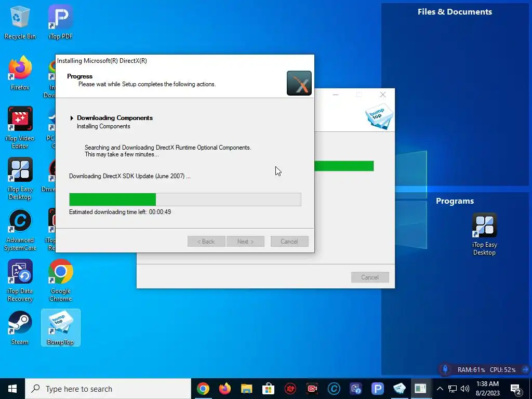Screen dimensions: 532x399
Task: Click the DirectX download progress bar
Action: pyautogui.click(x=185, y=199)
